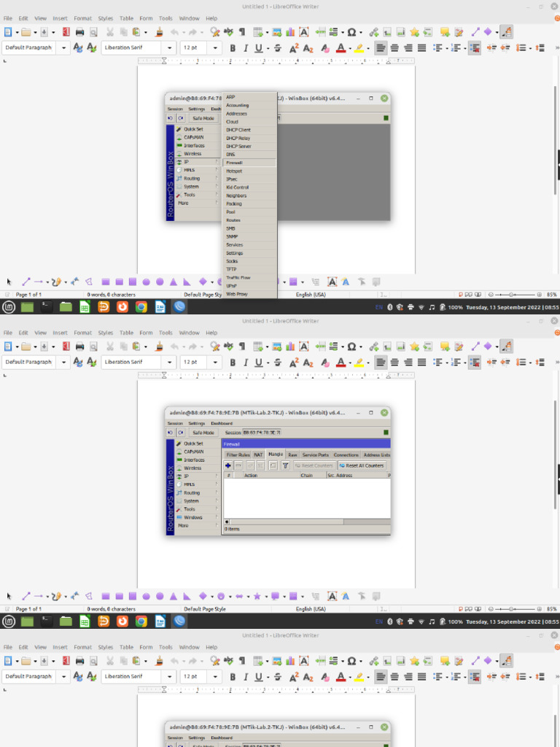
Task: Open paragraph style dropdown in the Firewall Writer window
Action: click(63, 362)
